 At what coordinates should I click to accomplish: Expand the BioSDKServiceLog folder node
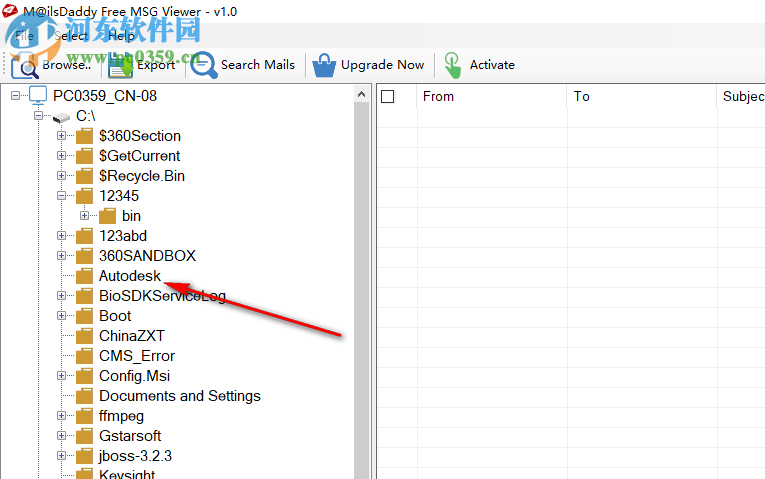coord(61,296)
